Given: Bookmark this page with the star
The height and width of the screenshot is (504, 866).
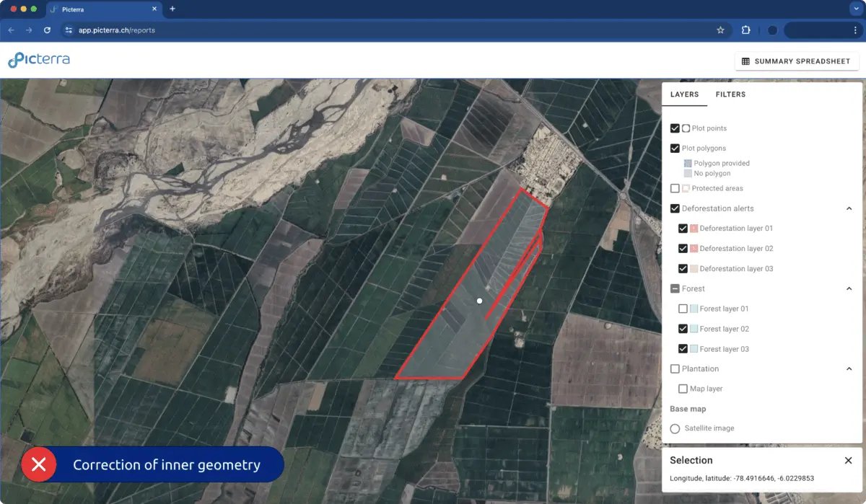Looking at the screenshot, I should pos(720,30).
